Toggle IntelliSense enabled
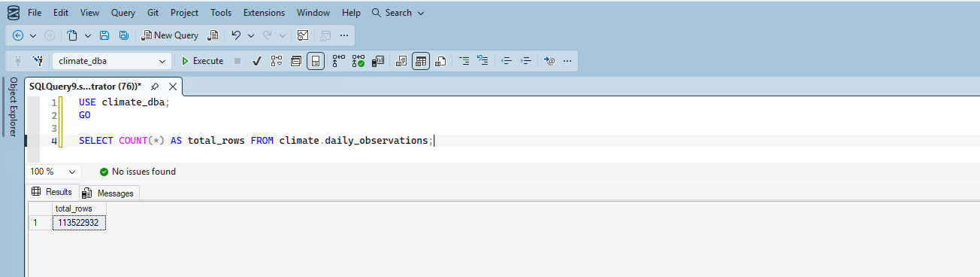The width and height of the screenshot is (980, 277). coord(316,61)
